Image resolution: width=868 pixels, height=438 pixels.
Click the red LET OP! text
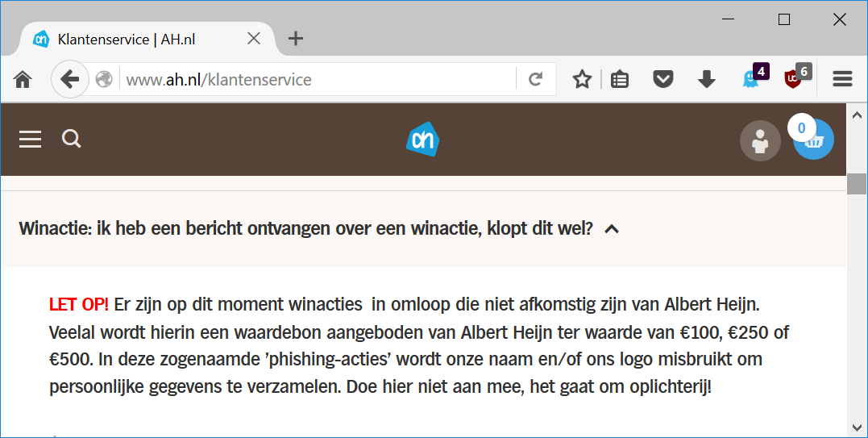point(79,305)
